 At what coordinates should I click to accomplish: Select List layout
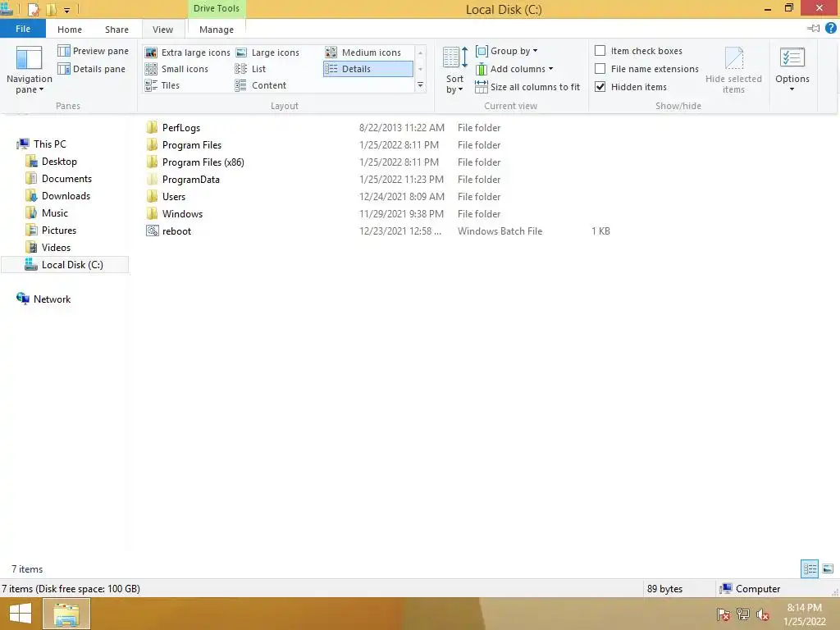pos(251,69)
